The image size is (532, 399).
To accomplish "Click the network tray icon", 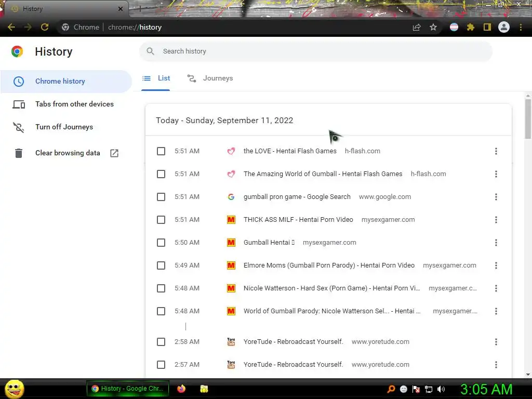I will 429,389.
